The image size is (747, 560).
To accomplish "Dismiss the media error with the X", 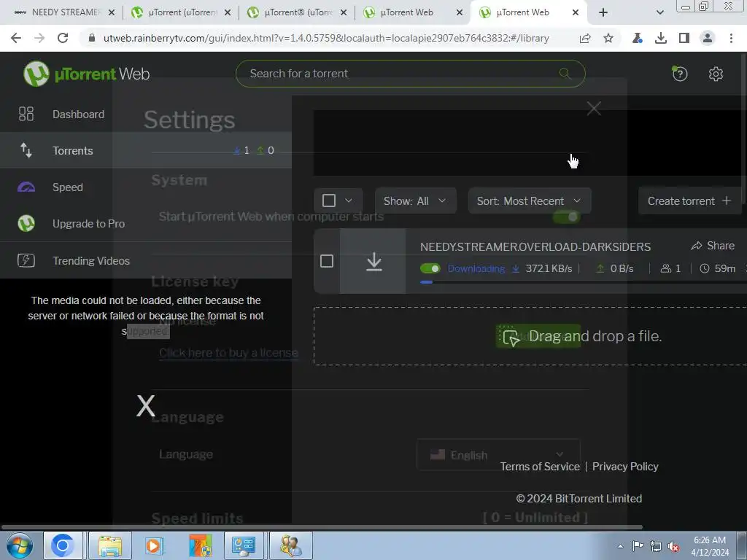I will (x=146, y=405).
